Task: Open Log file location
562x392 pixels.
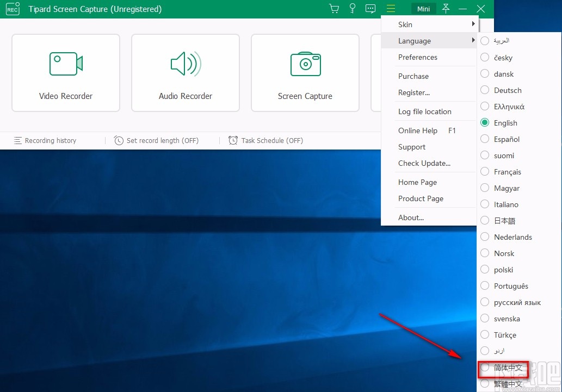Action: [x=429, y=111]
